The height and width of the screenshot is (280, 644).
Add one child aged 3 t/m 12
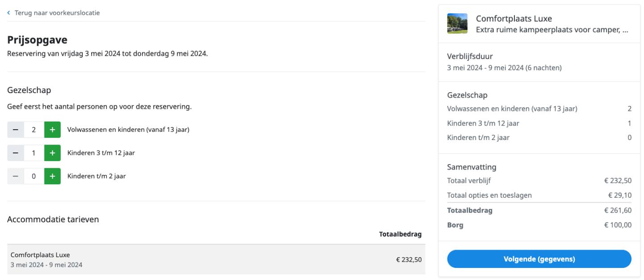pyautogui.click(x=52, y=153)
